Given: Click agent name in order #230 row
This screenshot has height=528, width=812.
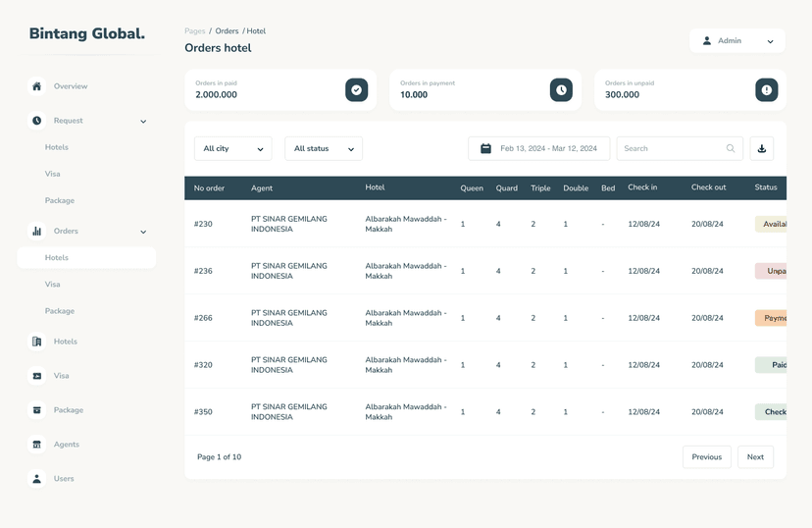Looking at the screenshot, I should [289, 224].
